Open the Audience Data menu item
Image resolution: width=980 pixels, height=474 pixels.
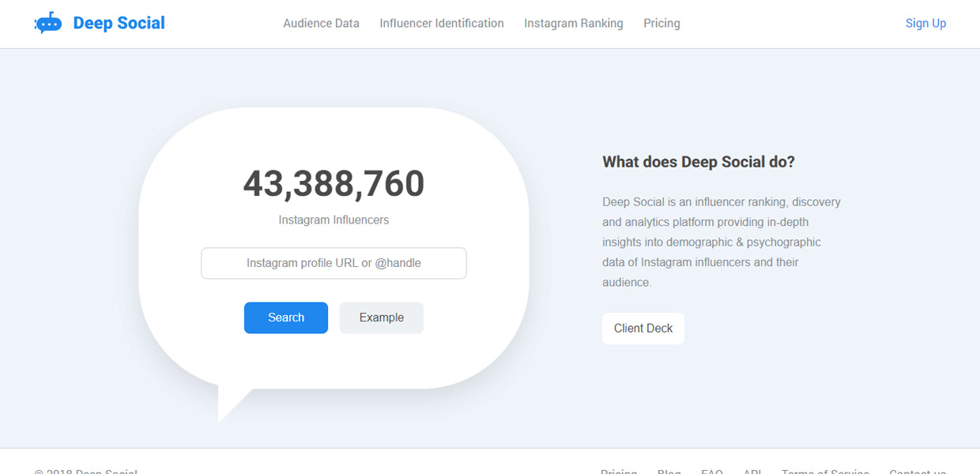[321, 24]
